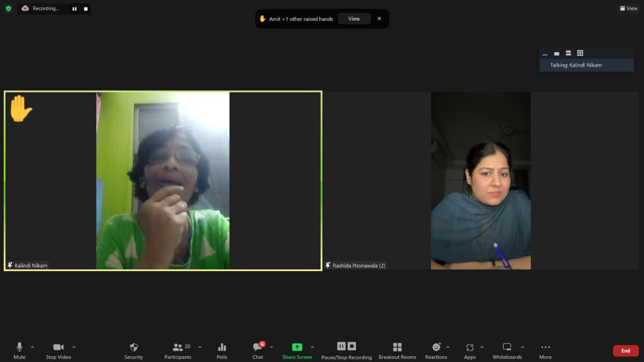Click pin icon beside Kalindi Nikam's name
Image resolution: width=644 pixels, height=362 pixels.
coord(10,265)
